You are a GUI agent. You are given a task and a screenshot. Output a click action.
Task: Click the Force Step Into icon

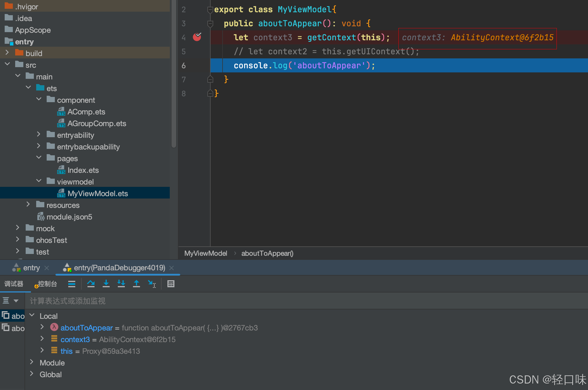(x=121, y=284)
